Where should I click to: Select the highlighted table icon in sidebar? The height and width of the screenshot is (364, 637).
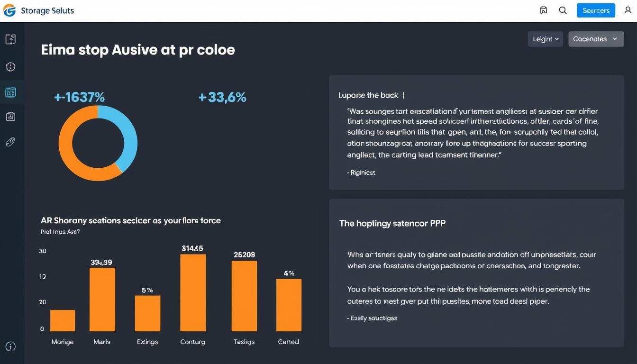(10, 92)
